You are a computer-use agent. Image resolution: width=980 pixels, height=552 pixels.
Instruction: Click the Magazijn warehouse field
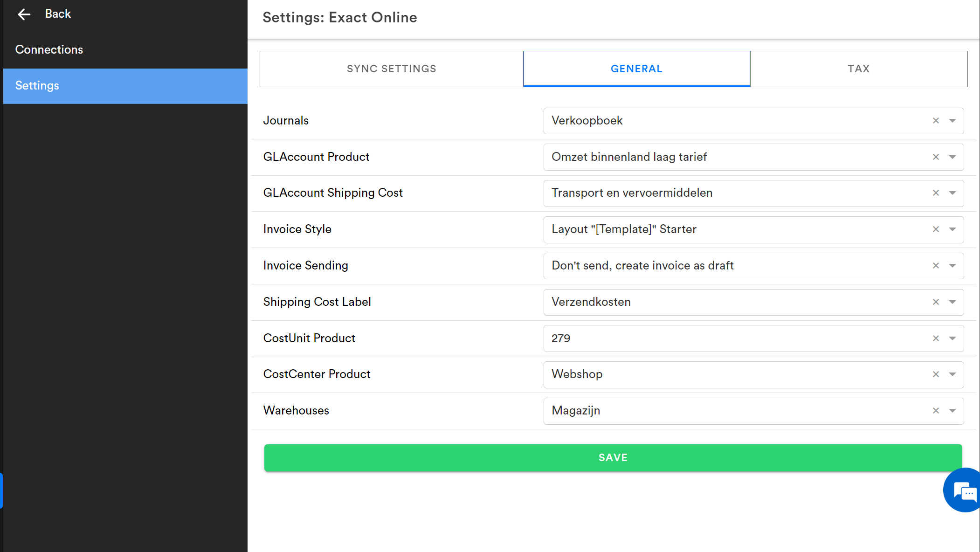(x=753, y=411)
